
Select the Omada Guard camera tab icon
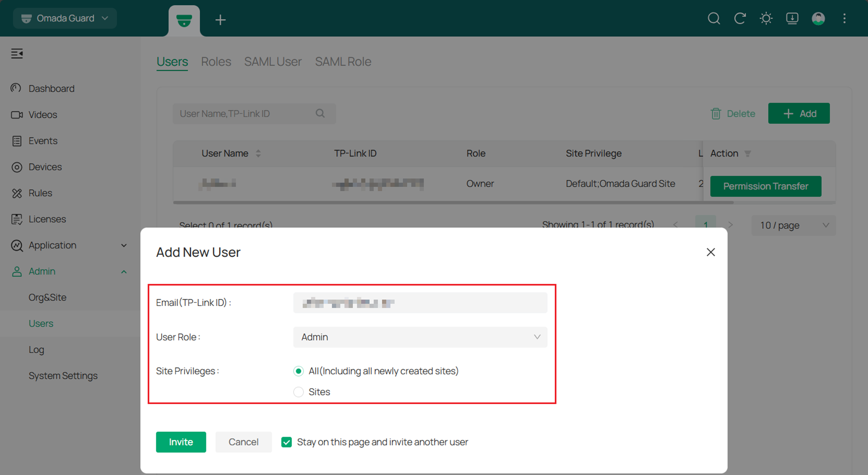pyautogui.click(x=184, y=20)
